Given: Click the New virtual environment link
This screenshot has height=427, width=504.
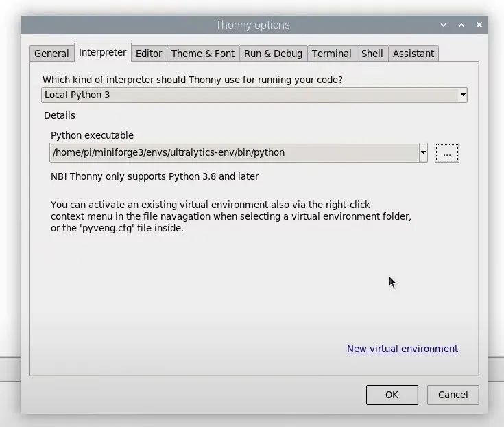Looking at the screenshot, I should click(x=403, y=349).
